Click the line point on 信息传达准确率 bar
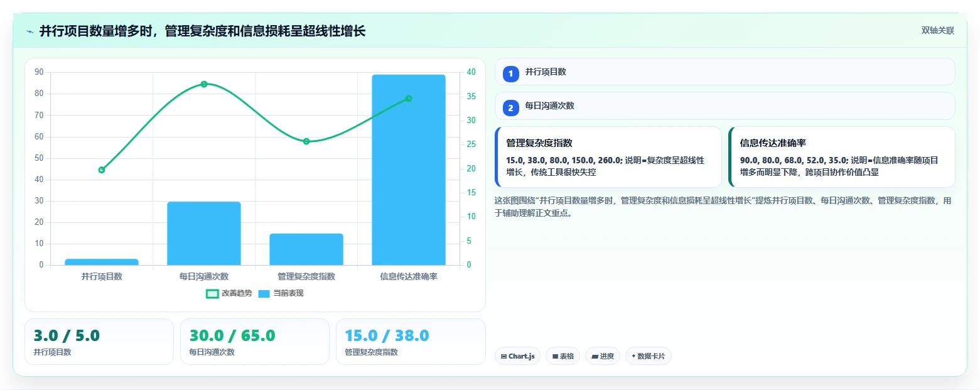The height and width of the screenshot is (390, 980). pyautogui.click(x=409, y=98)
